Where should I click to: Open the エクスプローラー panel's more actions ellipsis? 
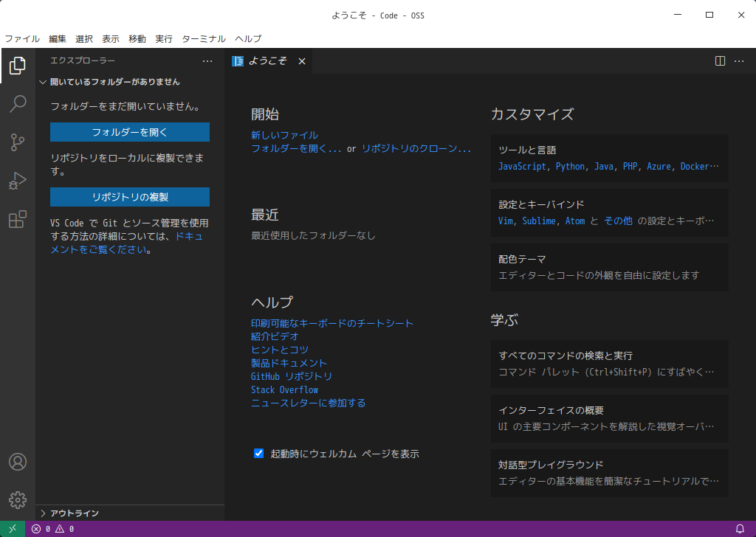(207, 61)
